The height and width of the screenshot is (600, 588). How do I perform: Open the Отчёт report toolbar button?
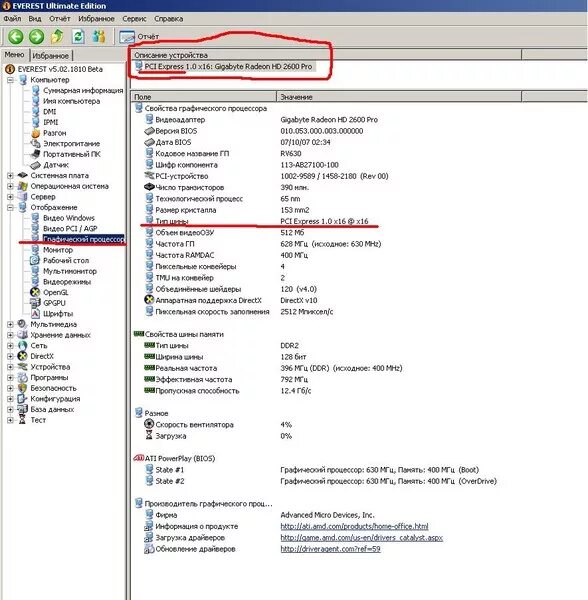click(139, 37)
